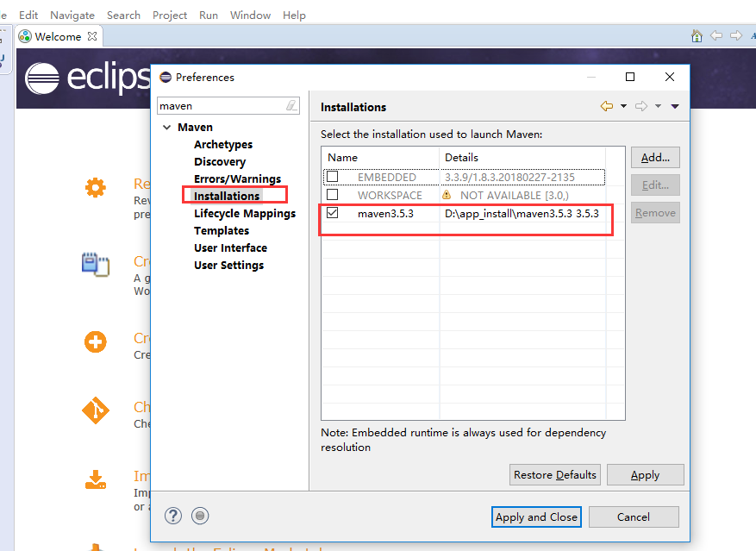Click the Cancel button
This screenshot has width=756, height=551.
(x=634, y=517)
